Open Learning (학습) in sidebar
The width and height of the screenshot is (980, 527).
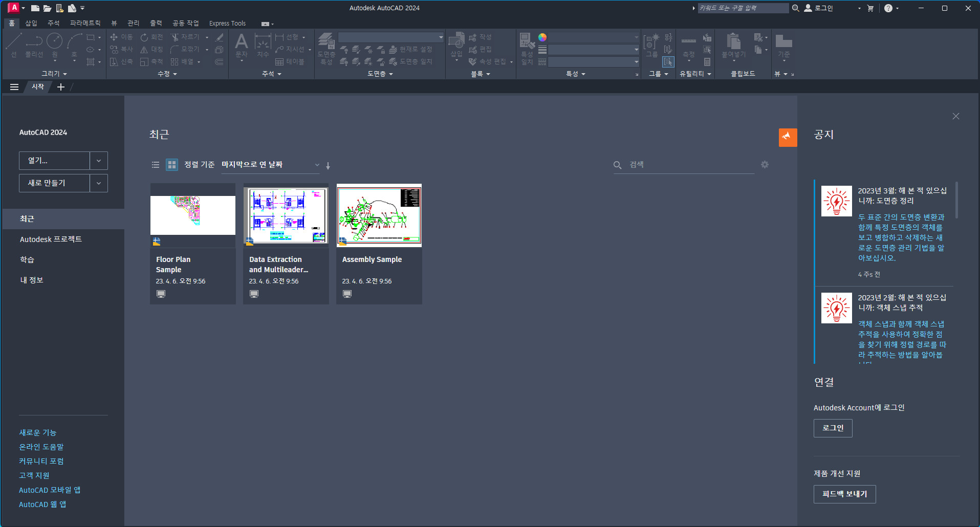click(x=27, y=260)
